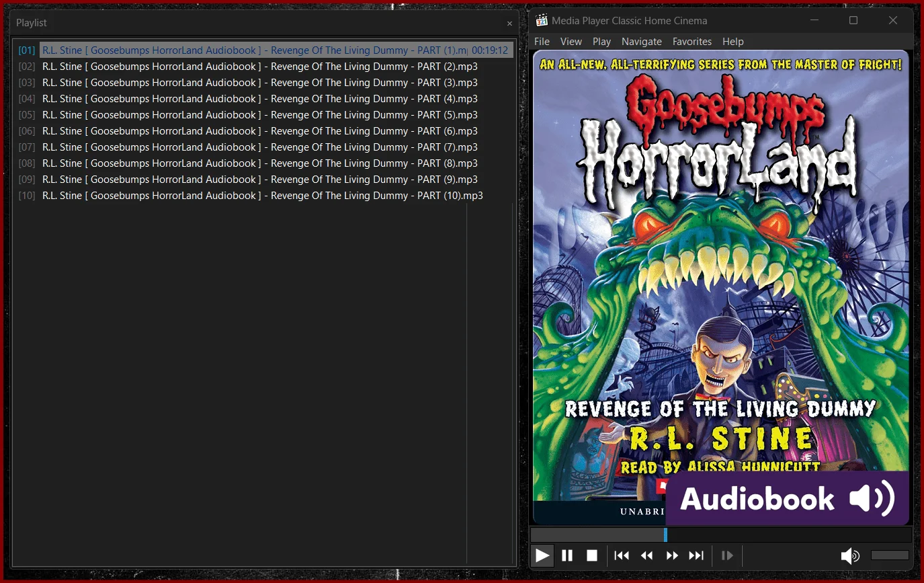Open the File menu

coord(542,42)
